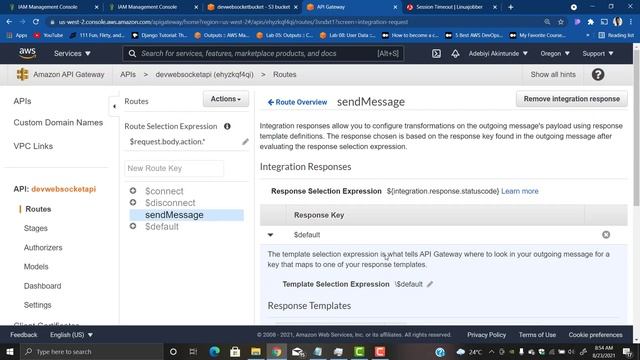Click the New Route Key input field
This screenshot has width=640, height=360.
pos(174,168)
